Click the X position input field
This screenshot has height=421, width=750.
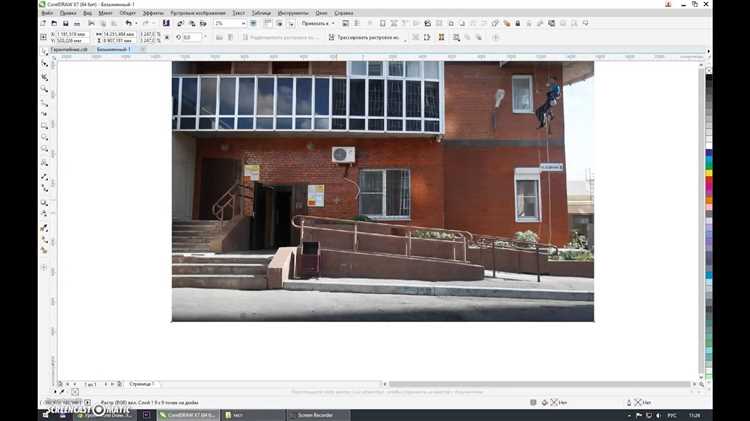pos(72,34)
